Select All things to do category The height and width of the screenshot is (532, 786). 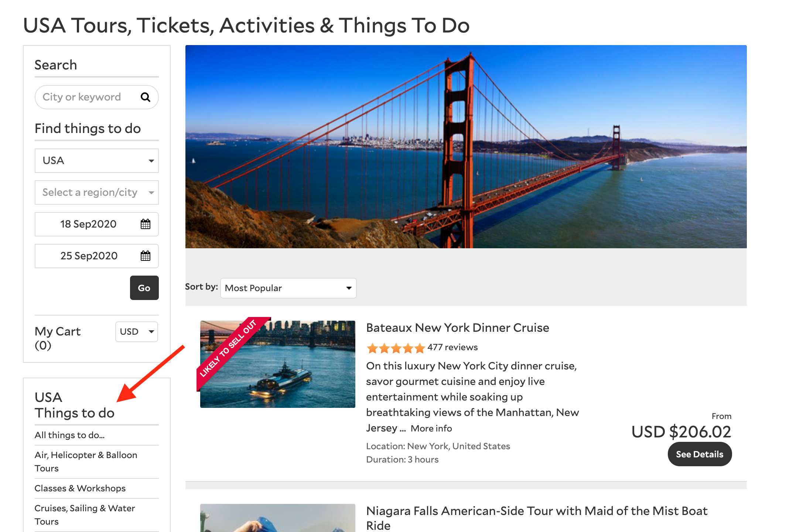(70, 435)
